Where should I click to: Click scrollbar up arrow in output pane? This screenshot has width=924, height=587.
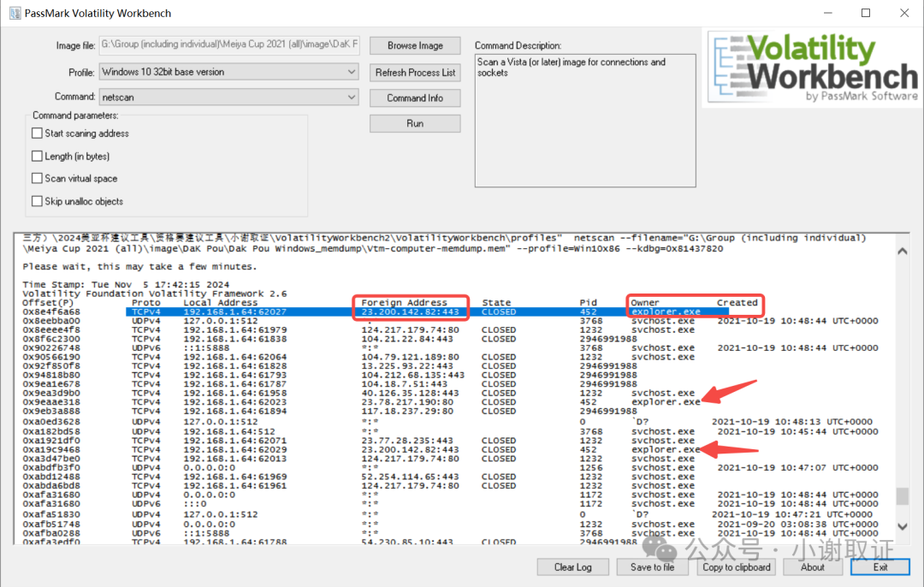tap(903, 251)
